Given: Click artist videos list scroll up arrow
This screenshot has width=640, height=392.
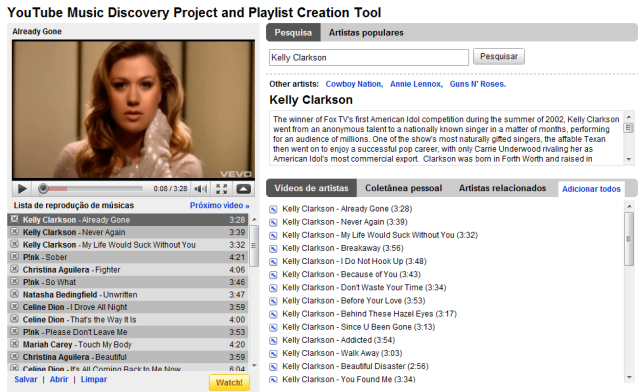Looking at the screenshot, I should click(629, 207).
